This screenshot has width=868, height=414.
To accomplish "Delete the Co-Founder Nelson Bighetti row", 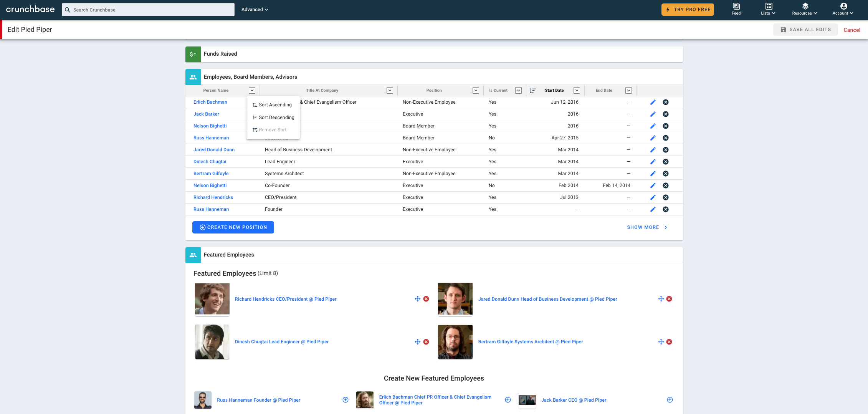I will click(666, 185).
